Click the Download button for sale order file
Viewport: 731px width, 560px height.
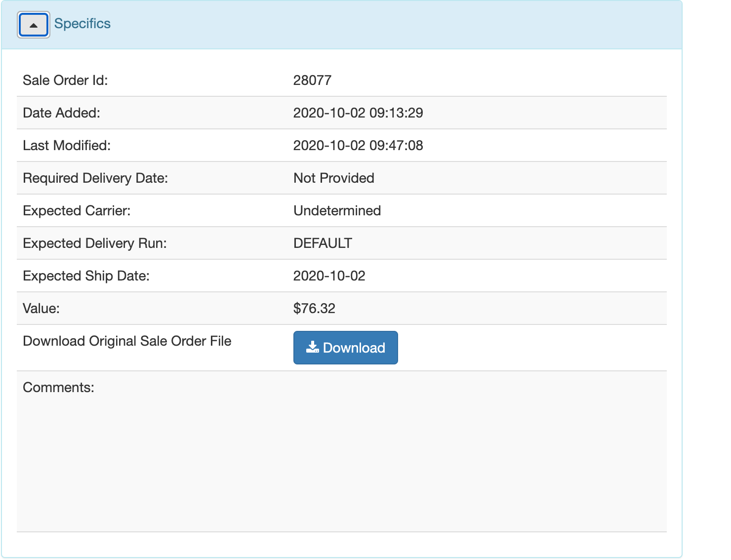click(x=345, y=348)
